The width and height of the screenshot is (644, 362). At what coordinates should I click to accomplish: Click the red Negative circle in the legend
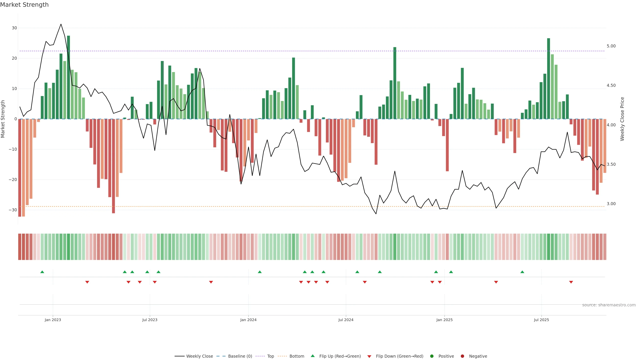[x=462, y=356]
